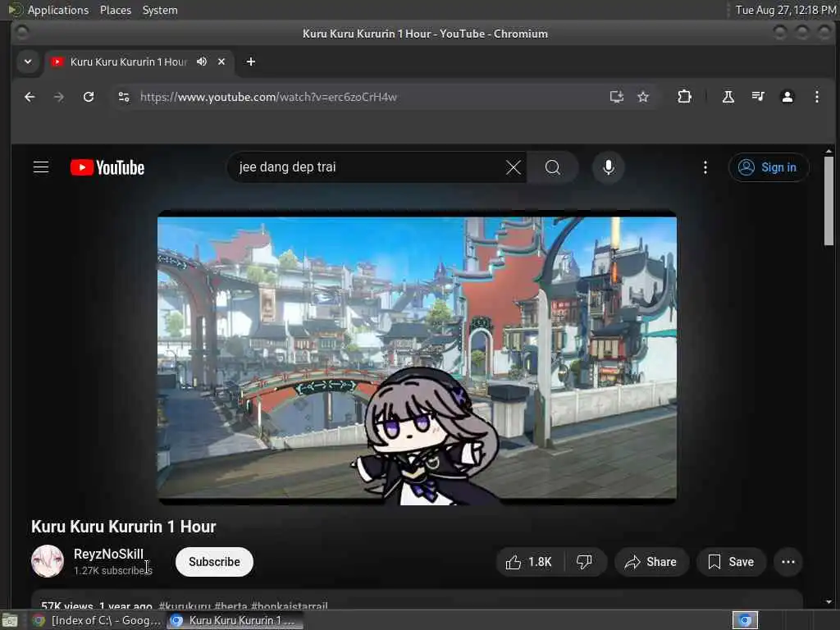Sign in to YouTube

pos(768,167)
